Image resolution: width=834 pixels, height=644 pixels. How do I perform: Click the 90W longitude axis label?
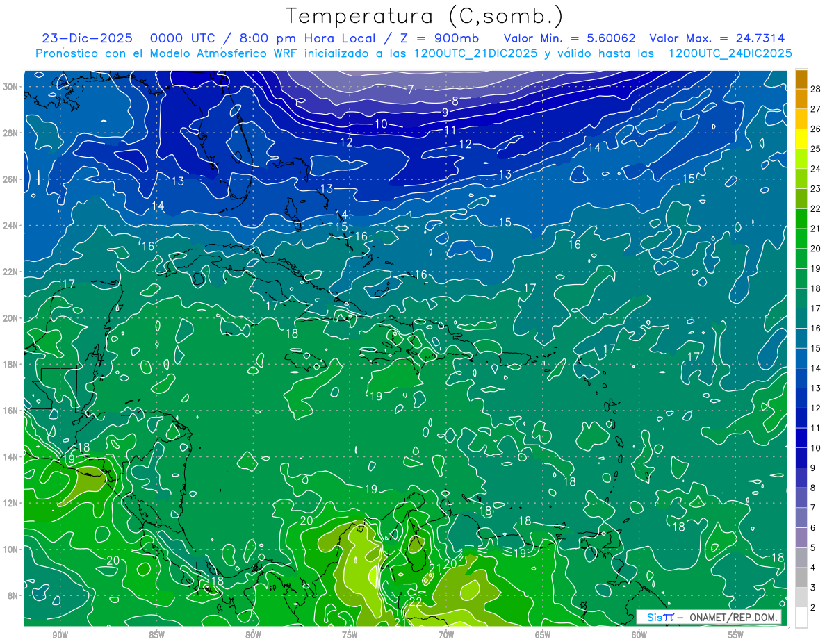(60, 635)
